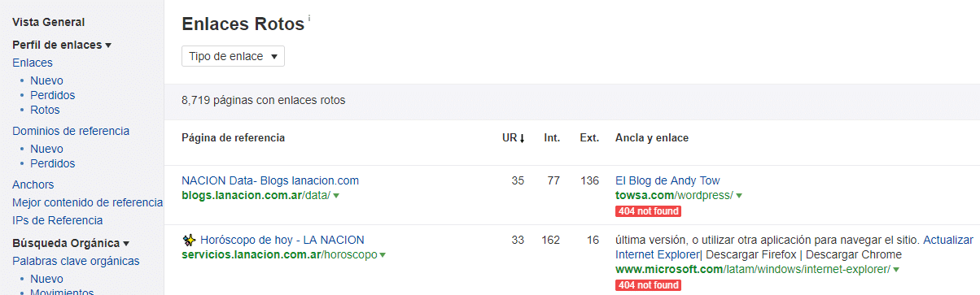
Task: Expand the blogs.lanacion.com.ar/data/ URL arrow
Action: click(336, 196)
